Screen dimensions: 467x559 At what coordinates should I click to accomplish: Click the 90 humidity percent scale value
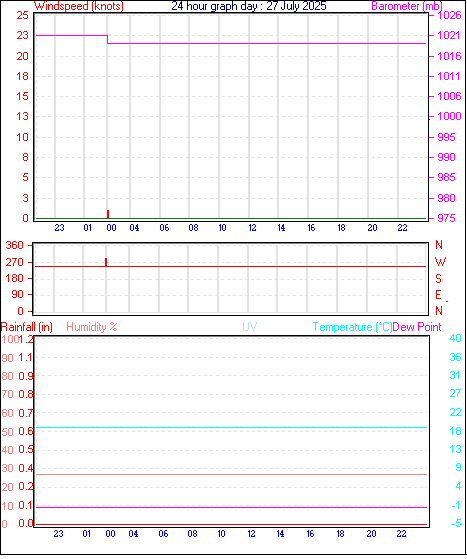click(7, 358)
